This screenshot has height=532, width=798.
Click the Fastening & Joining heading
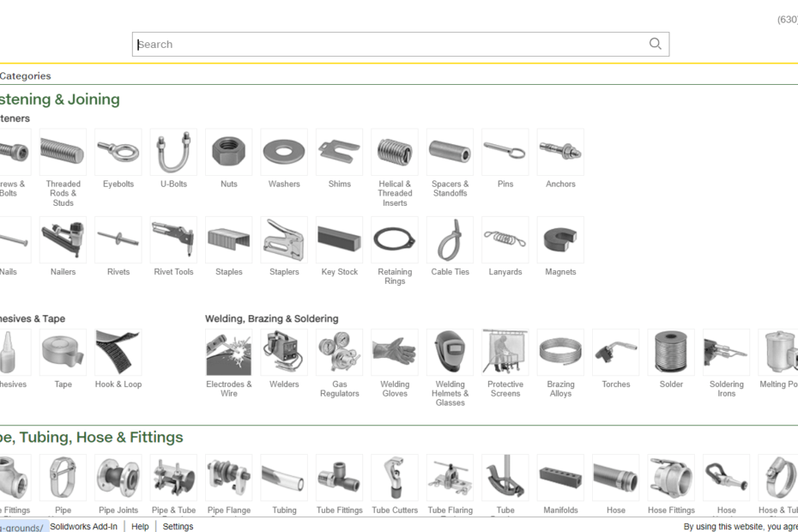tap(60, 99)
